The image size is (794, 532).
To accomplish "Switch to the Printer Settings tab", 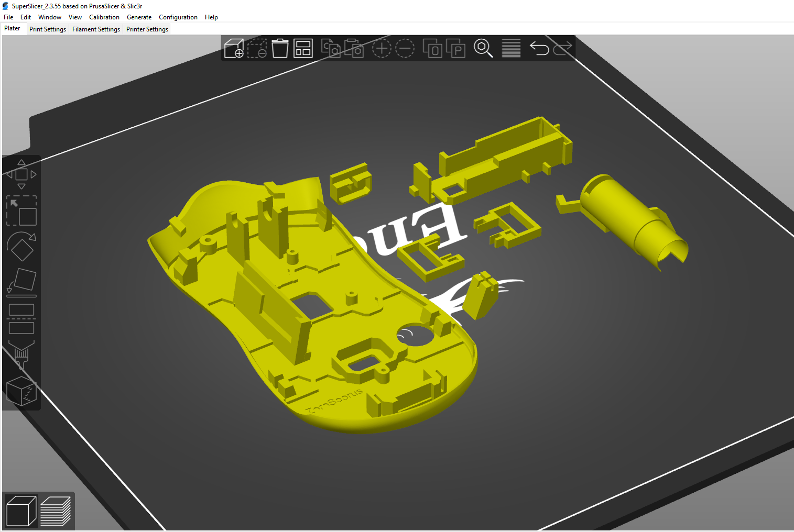I will [x=147, y=29].
